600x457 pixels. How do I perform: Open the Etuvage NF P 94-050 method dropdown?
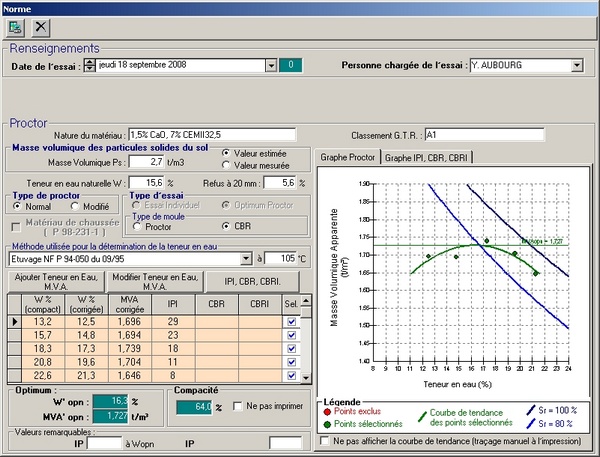pos(245,258)
